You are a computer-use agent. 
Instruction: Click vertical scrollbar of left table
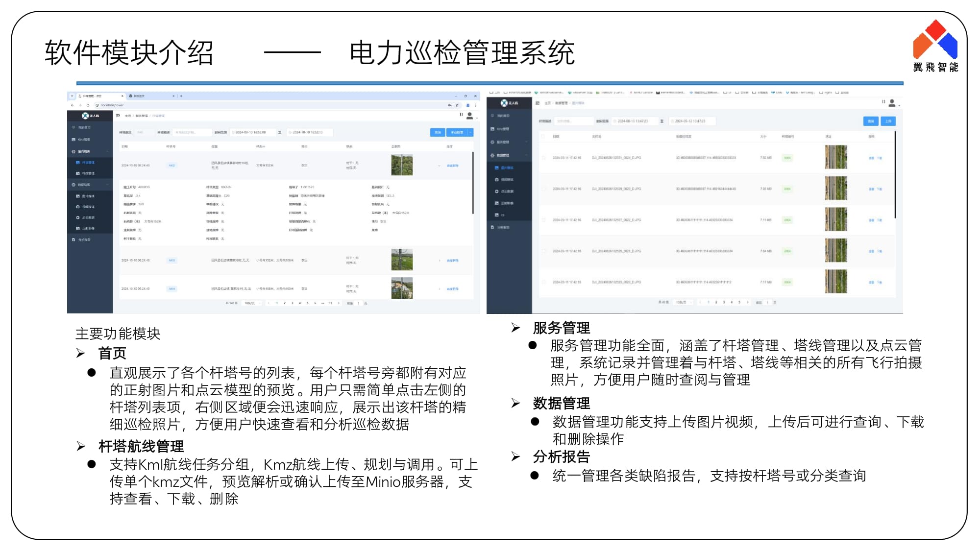click(x=473, y=184)
